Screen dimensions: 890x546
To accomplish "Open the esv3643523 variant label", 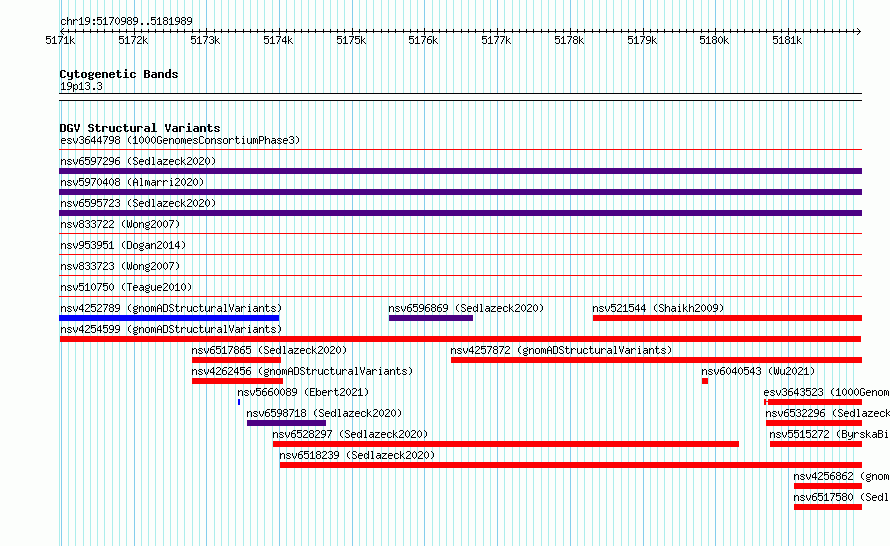I will pos(826,392).
